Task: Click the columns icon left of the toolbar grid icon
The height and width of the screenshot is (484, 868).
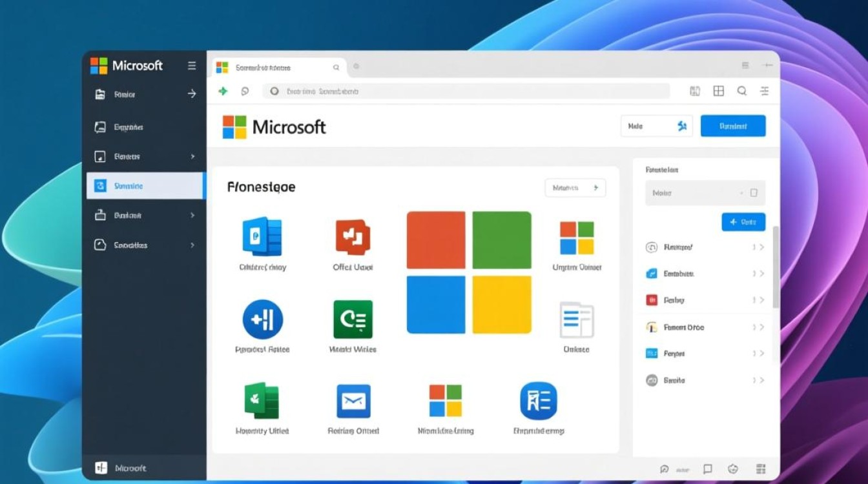Action: (x=695, y=91)
